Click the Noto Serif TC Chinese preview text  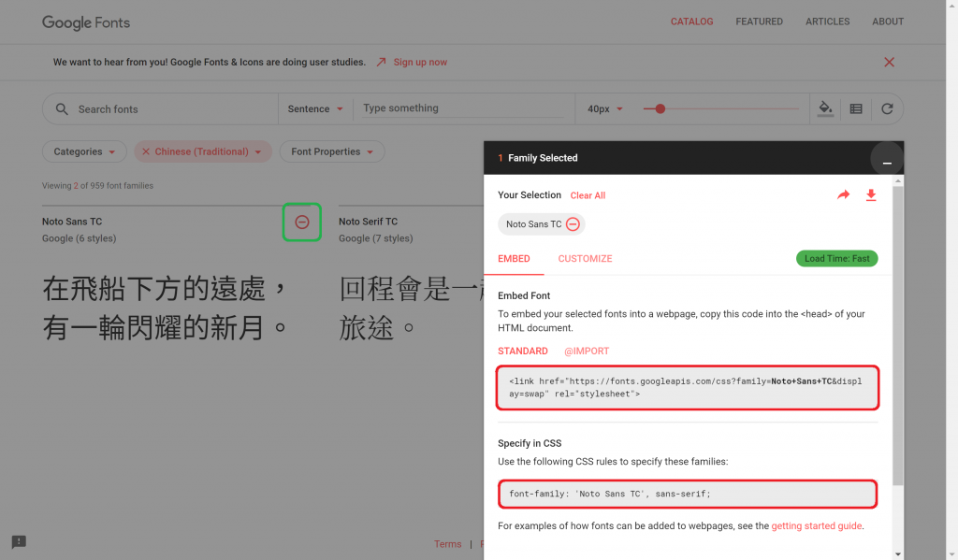pos(411,309)
